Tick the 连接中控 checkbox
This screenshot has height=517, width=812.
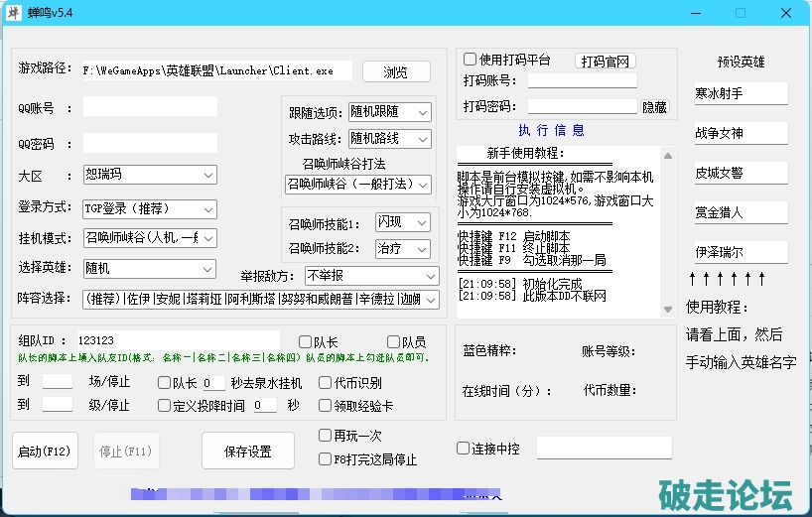coord(463,448)
